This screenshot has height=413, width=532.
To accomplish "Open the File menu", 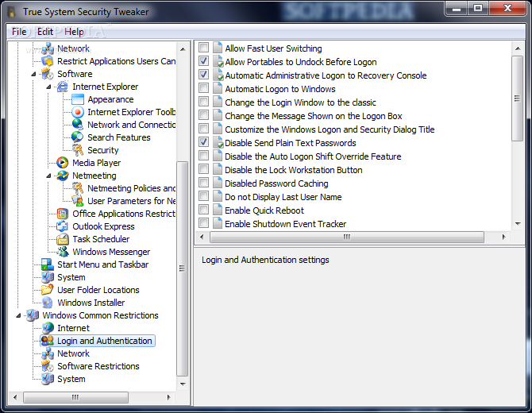I will (x=19, y=32).
